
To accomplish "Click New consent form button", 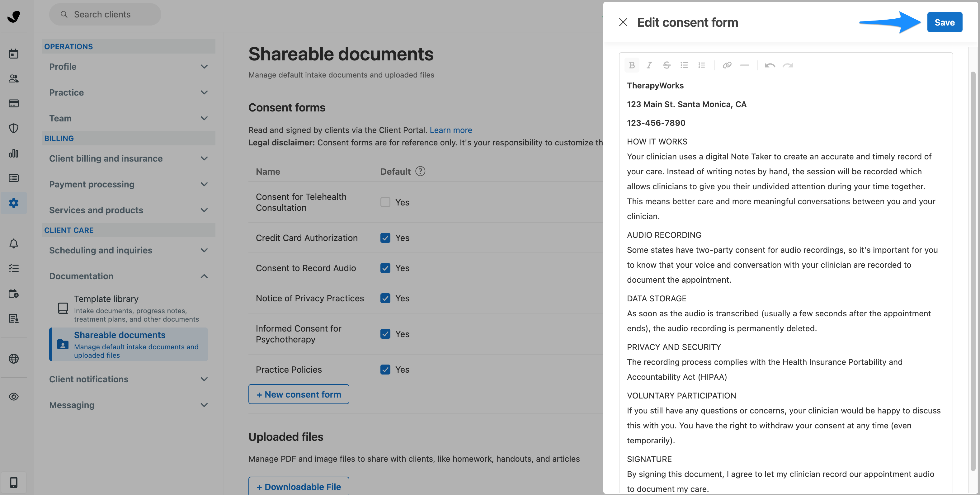I will pos(299,394).
